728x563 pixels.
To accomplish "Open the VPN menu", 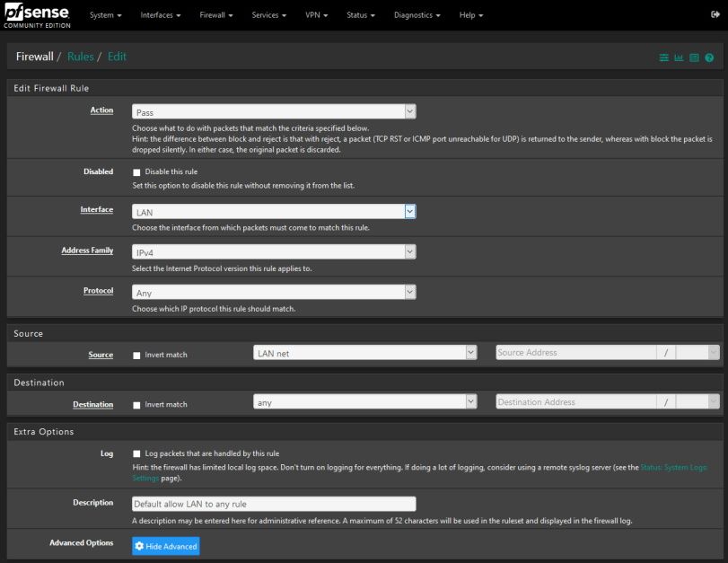I will pyautogui.click(x=316, y=15).
